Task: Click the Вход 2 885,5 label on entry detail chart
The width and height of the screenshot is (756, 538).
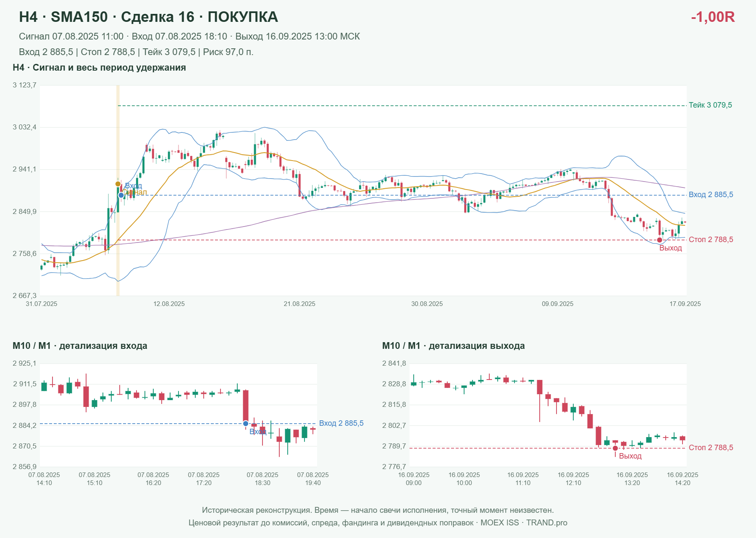Action: [341, 423]
